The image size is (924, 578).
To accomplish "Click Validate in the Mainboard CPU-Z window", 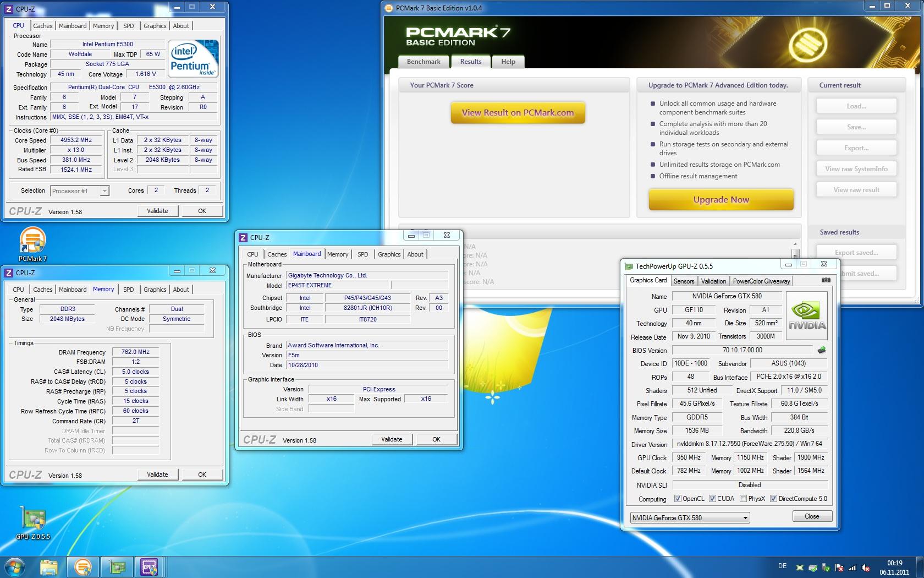I will pos(392,439).
